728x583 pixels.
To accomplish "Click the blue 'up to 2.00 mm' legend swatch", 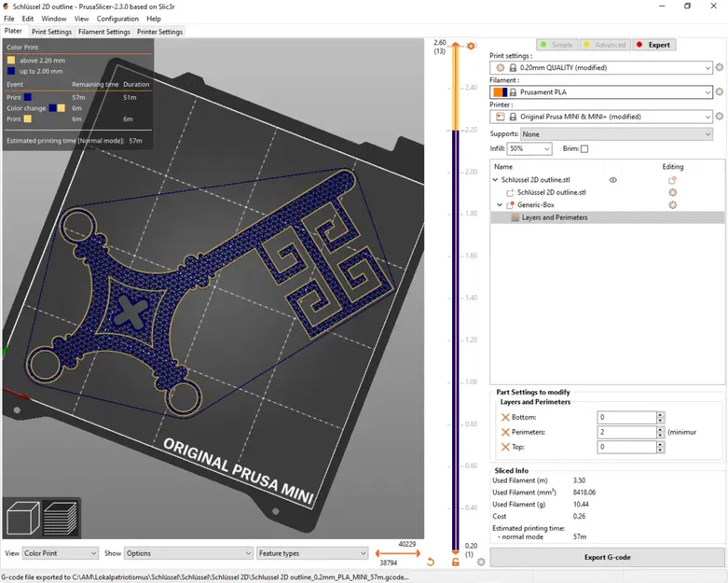I will point(11,71).
